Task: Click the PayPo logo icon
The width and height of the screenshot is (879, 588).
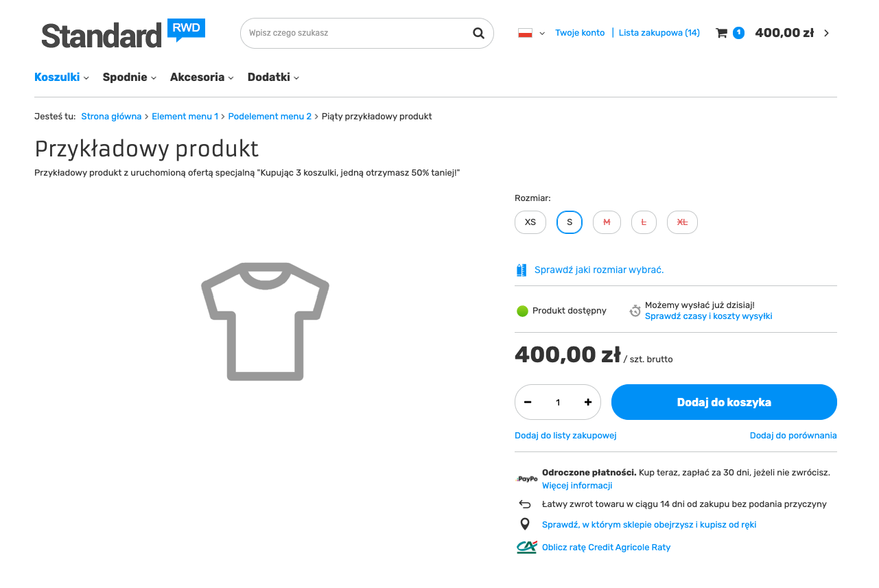Action: (x=526, y=479)
